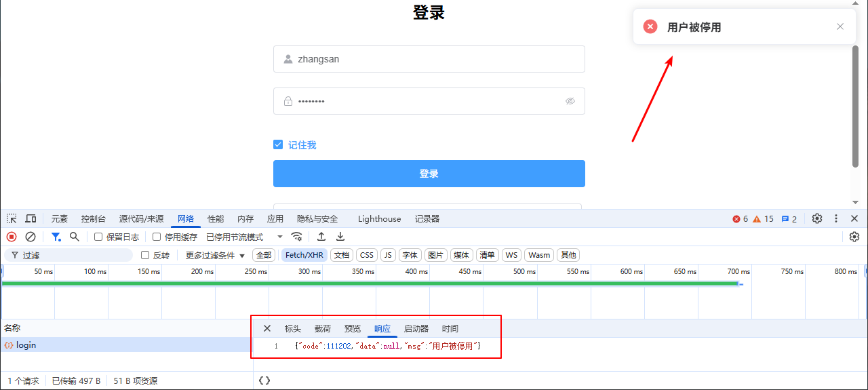Close the request details pane
The height and width of the screenshot is (390, 868).
[267, 328]
